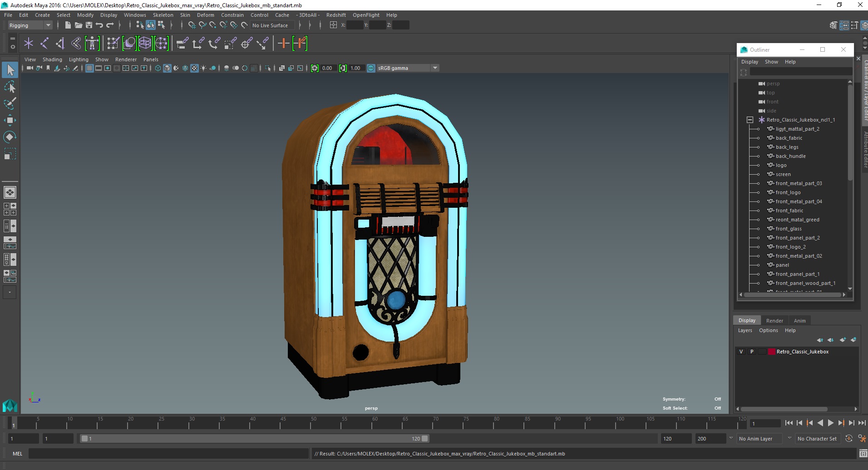
Task: Click the Snap to Grids icon
Action: [192, 25]
